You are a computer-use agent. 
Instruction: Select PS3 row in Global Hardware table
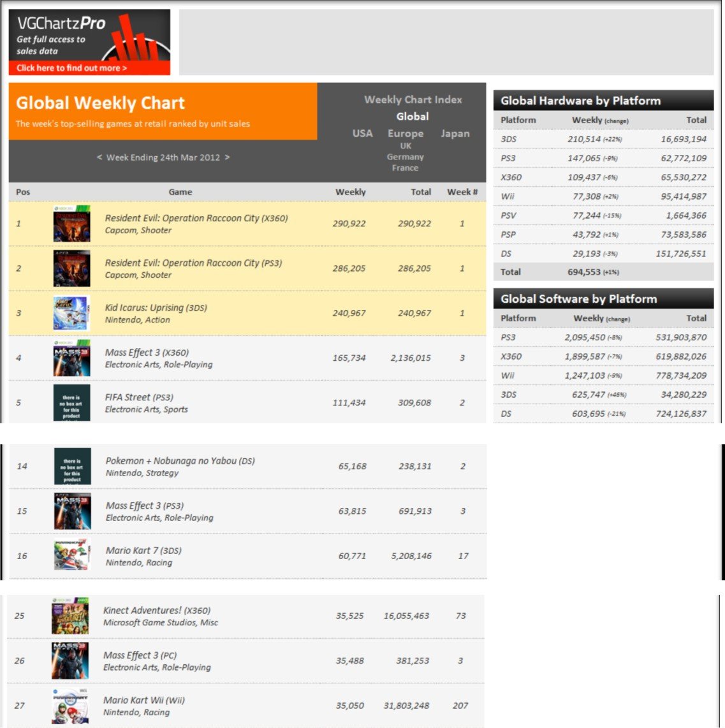[603, 158]
